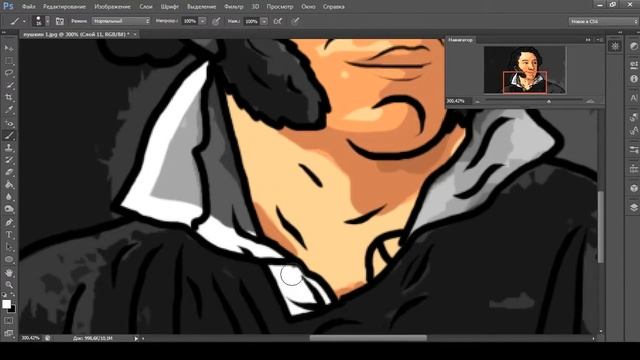Select the History Brush tool
This screenshot has width=640, height=360.
pos(9,160)
